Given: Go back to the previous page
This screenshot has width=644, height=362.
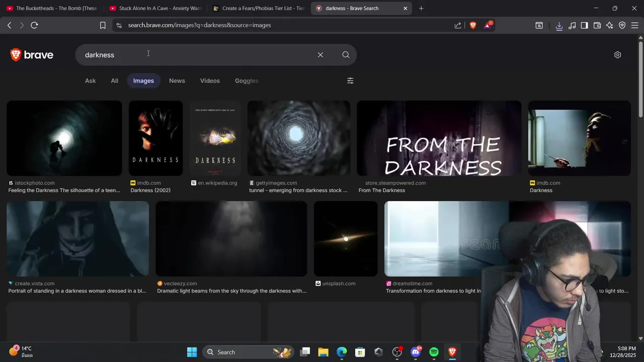Looking at the screenshot, I should click(9, 25).
